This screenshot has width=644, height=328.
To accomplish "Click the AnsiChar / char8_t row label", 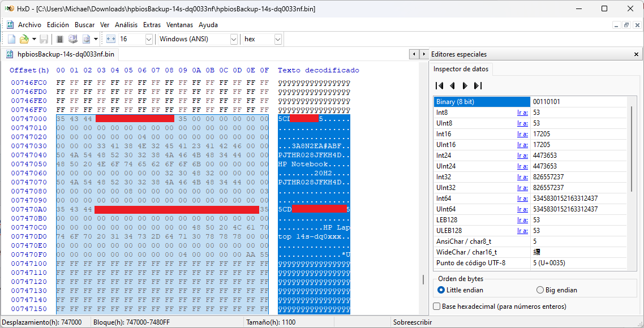I will 462,241.
